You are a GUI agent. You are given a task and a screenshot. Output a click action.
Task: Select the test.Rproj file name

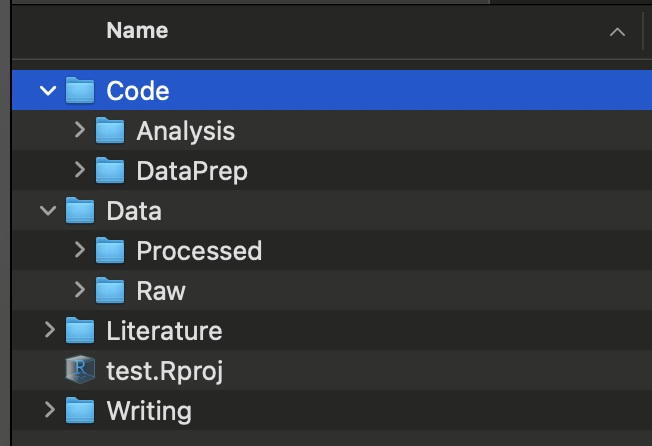click(x=164, y=371)
